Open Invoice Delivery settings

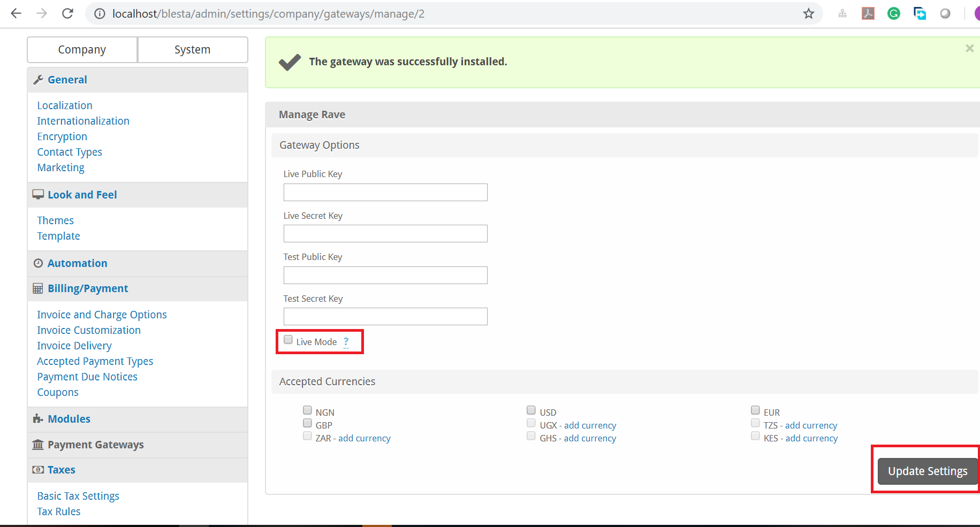(x=74, y=346)
